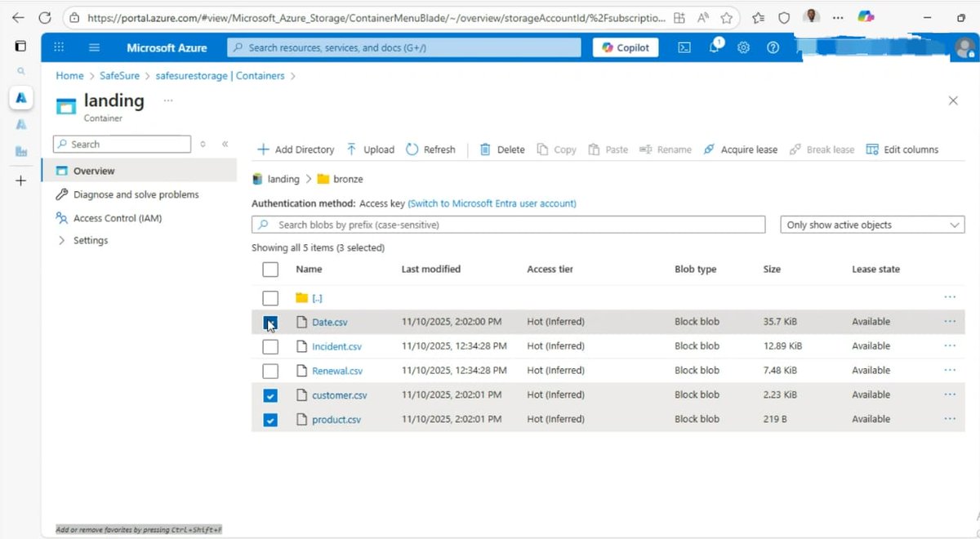Open the Azure waffle grid icon
Screen dimensions: 980x539
coord(59,47)
